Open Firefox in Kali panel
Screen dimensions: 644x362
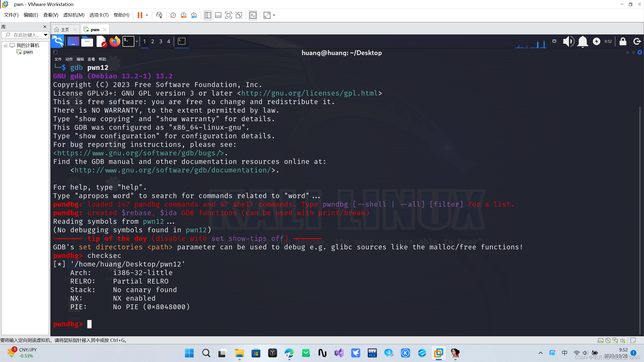click(115, 41)
